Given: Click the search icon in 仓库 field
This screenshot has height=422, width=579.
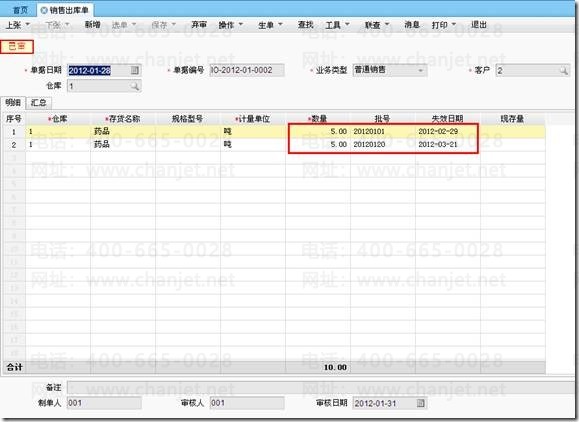Looking at the screenshot, I should click(135, 86).
